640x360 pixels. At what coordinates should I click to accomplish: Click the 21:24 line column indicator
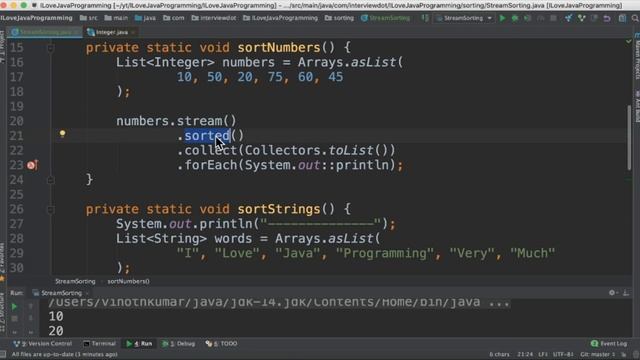click(525, 355)
